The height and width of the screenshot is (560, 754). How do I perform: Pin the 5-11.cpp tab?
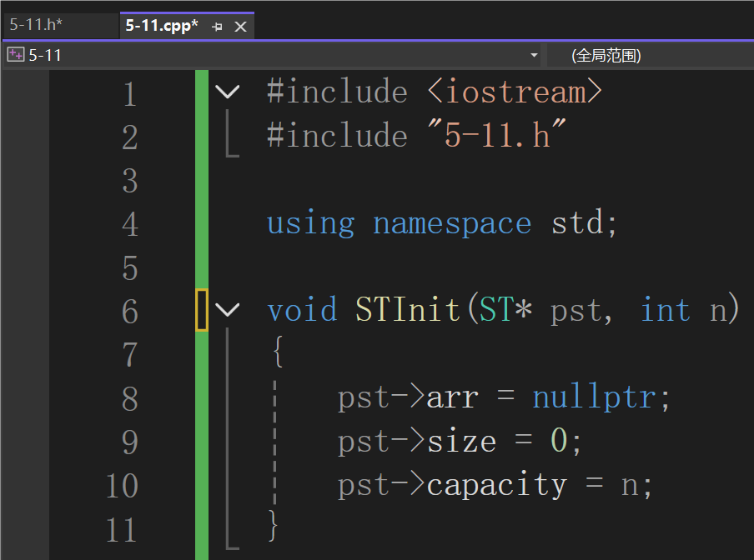pos(218,27)
